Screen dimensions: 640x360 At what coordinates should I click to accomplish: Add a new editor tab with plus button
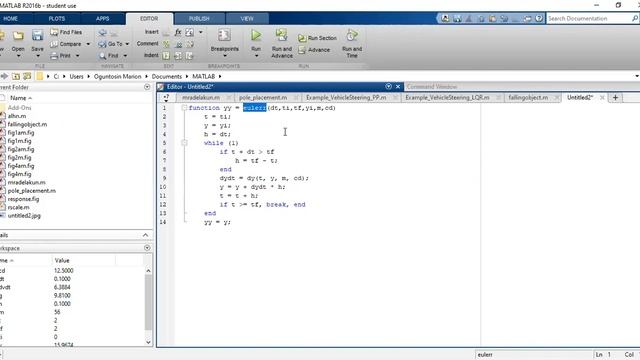tap(615, 98)
